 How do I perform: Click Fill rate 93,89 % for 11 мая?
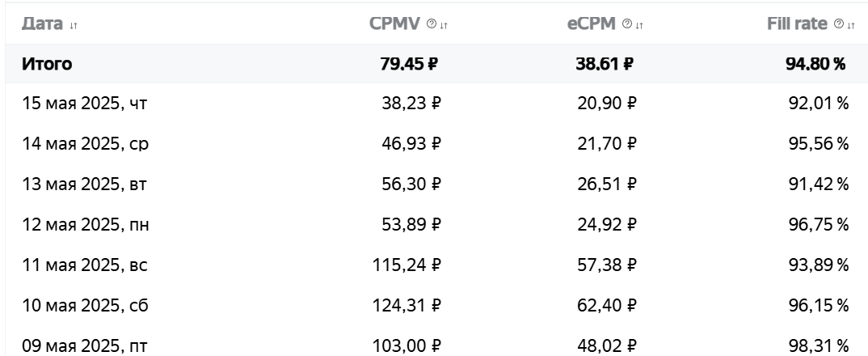click(x=819, y=265)
